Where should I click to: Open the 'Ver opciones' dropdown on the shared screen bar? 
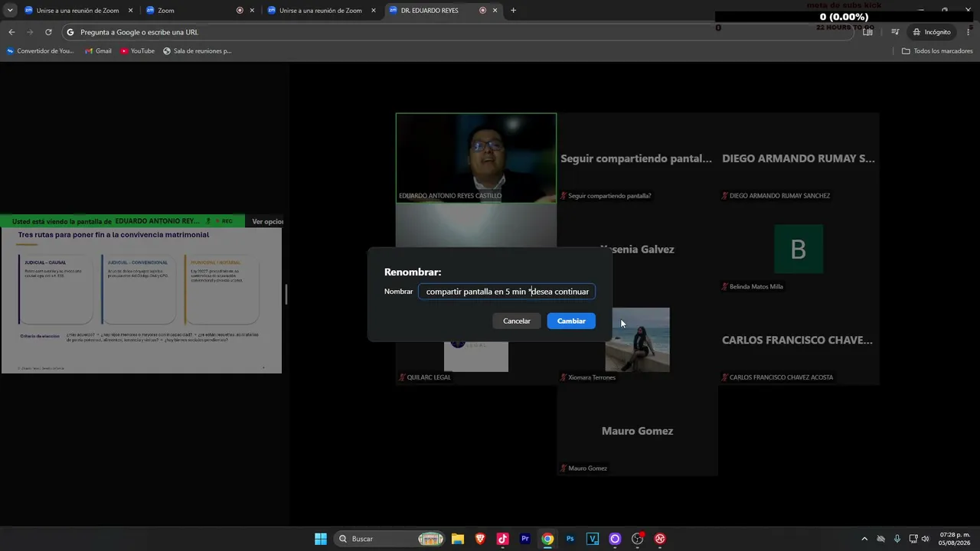pos(267,221)
